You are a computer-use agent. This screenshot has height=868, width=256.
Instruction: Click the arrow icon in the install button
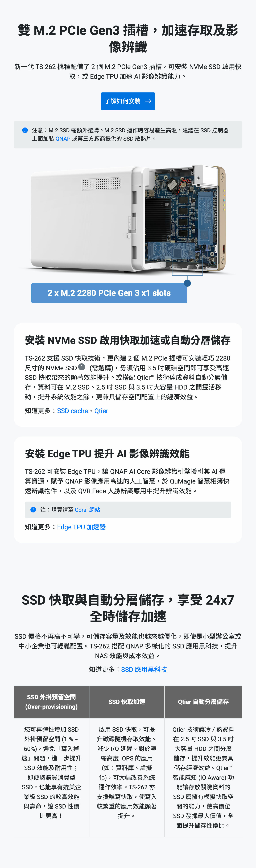click(x=148, y=101)
